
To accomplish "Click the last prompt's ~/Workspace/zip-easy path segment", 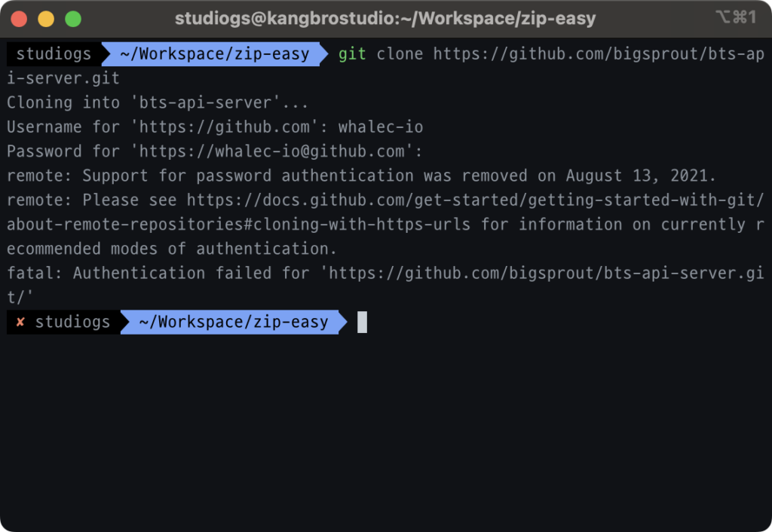I will (x=234, y=322).
